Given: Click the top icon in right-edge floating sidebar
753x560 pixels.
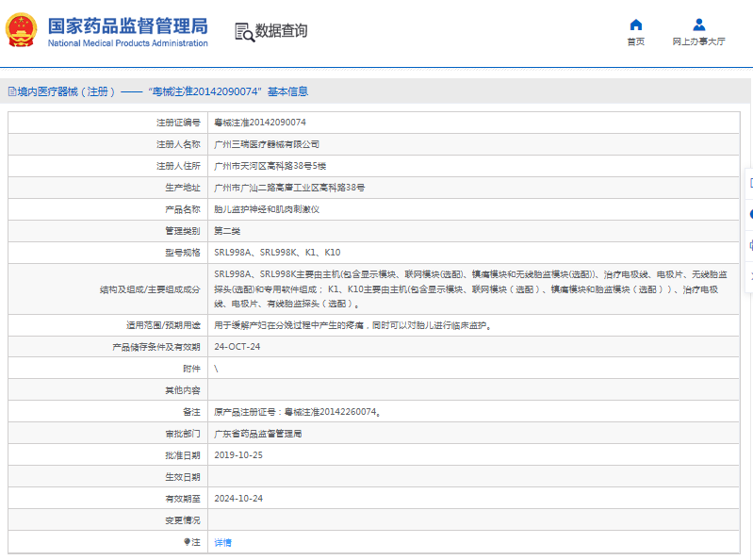Looking at the screenshot, I should coord(749,183).
